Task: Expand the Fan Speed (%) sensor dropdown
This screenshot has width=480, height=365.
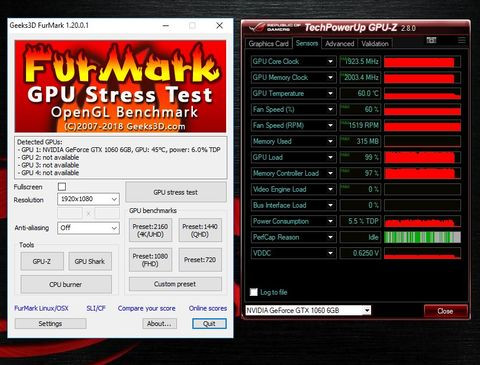Action: click(x=330, y=109)
